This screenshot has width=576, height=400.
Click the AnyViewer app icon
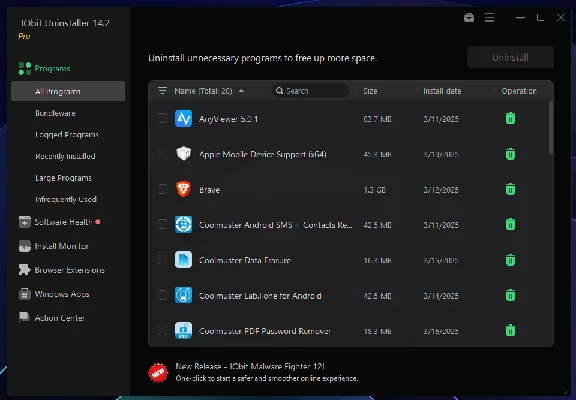point(183,118)
